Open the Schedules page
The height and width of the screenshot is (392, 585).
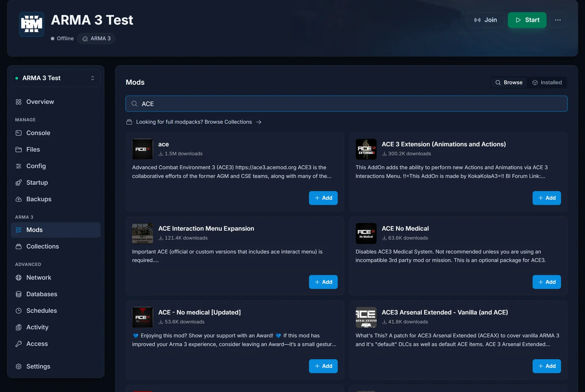click(56, 311)
